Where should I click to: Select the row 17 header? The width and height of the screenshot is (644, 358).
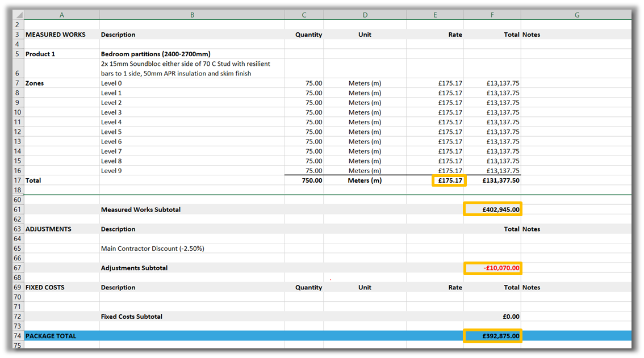coord(17,180)
